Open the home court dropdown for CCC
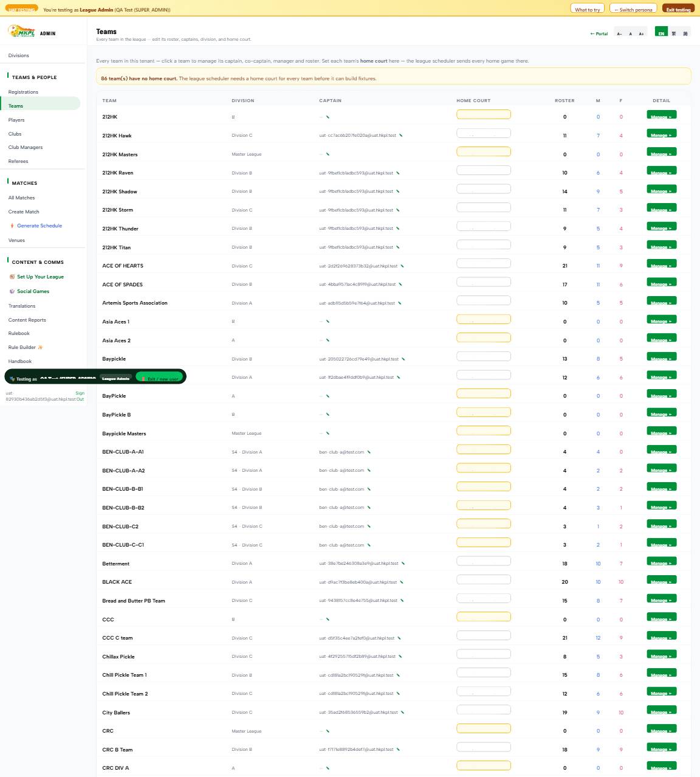The height and width of the screenshot is (777, 700). point(484,616)
